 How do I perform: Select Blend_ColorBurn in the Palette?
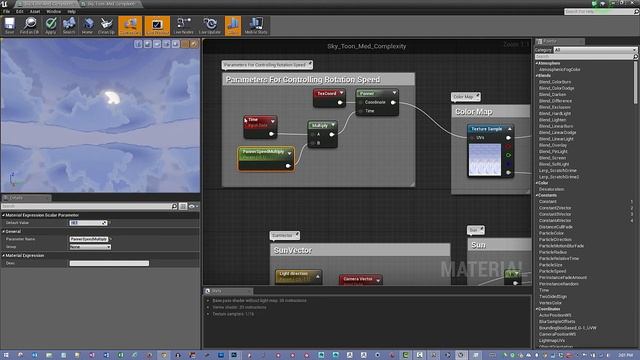click(x=555, y=82)
